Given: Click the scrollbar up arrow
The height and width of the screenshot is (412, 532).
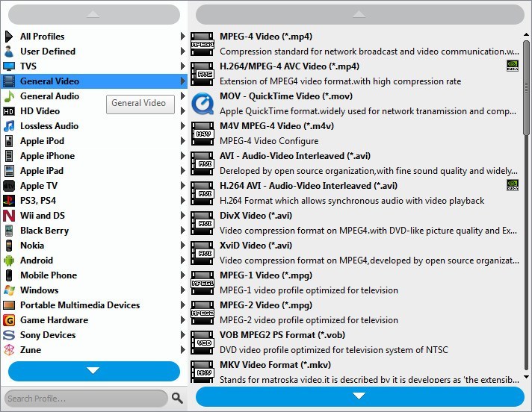Looking at the screenshot, I should click(526, 34).
